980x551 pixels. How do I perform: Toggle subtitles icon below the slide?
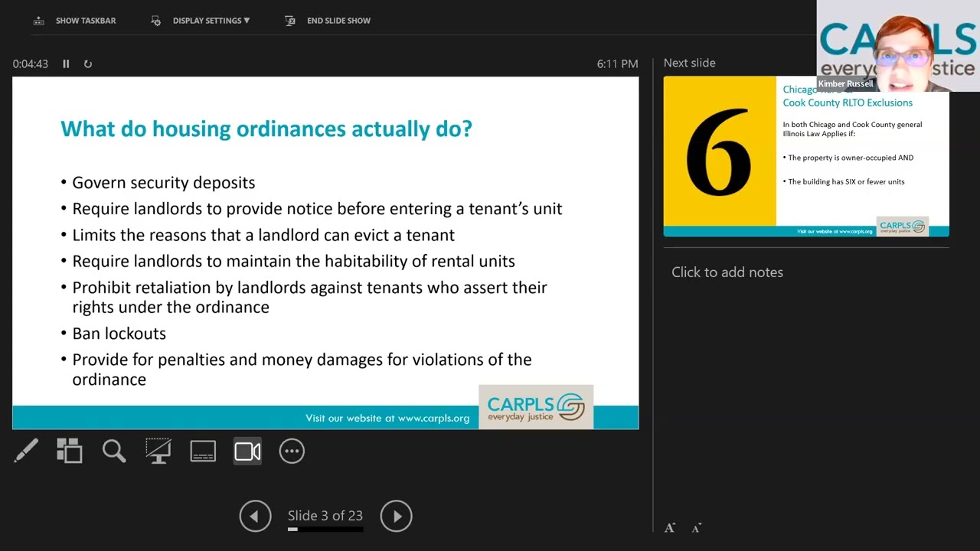point(203,451)
